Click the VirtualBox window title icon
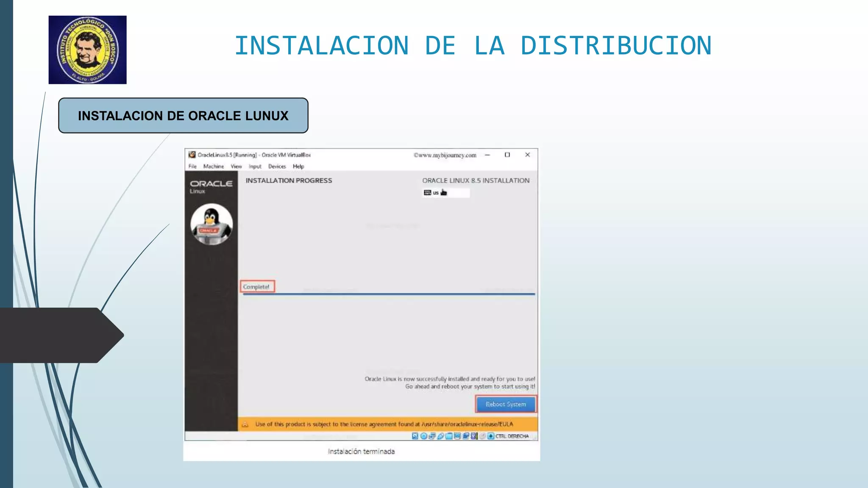 (192, 155)
